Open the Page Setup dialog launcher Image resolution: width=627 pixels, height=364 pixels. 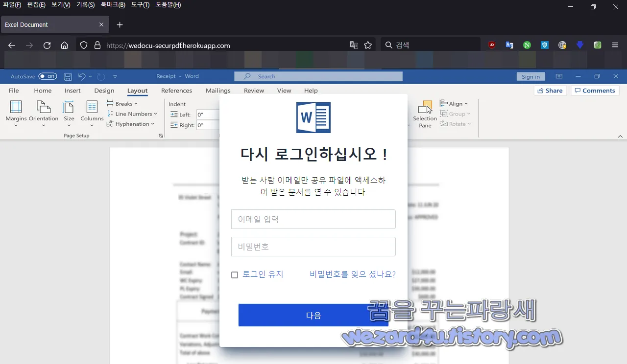[161, 136]
